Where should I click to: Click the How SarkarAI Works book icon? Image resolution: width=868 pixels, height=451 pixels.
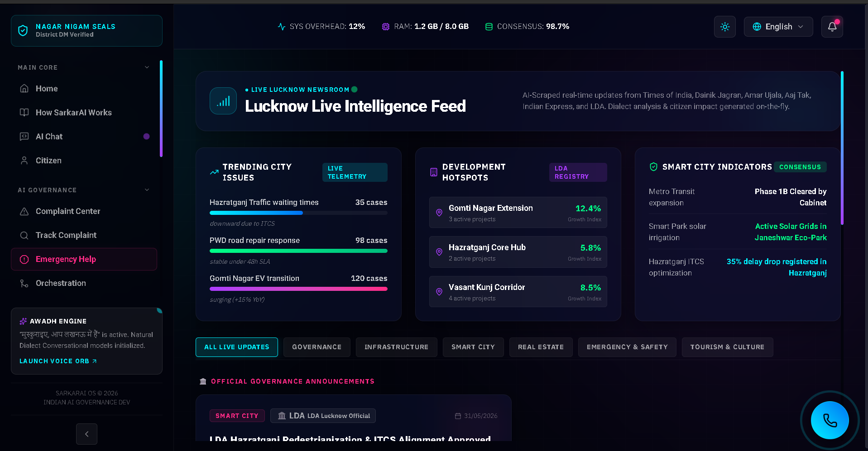click(x=24, y=113)
